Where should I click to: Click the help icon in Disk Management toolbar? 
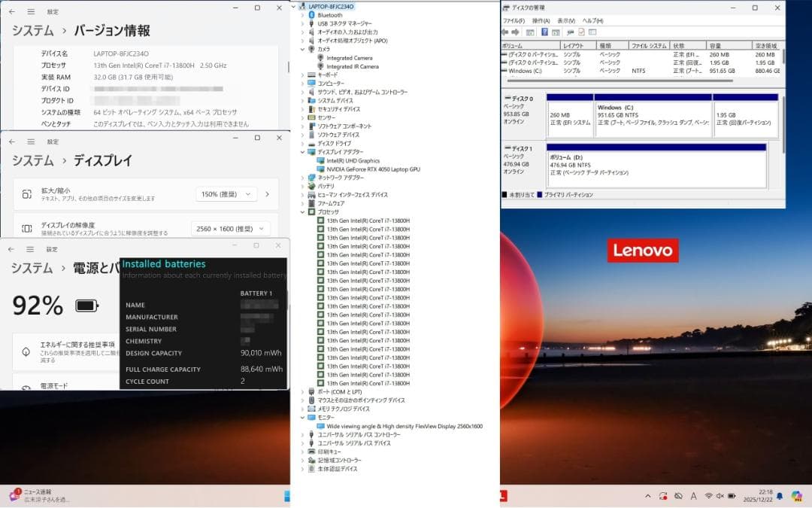tap(544, 32)
